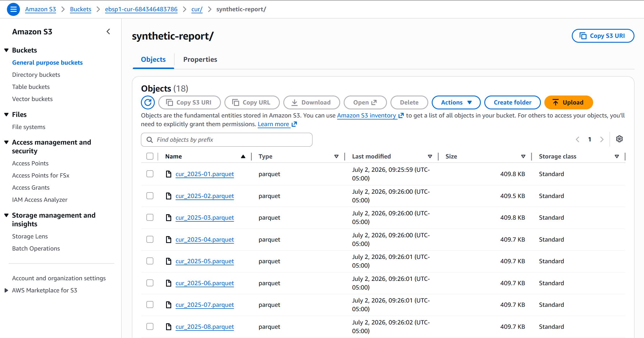The image size is (644, 338).
Task: Click file icon of cur_2025-03.parquet
Action: (169, 217)
